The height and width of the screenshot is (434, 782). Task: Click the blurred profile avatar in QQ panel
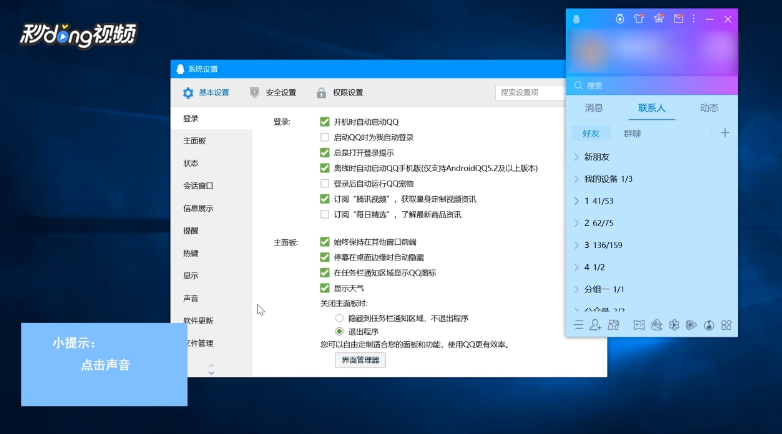tap(591, 52)
